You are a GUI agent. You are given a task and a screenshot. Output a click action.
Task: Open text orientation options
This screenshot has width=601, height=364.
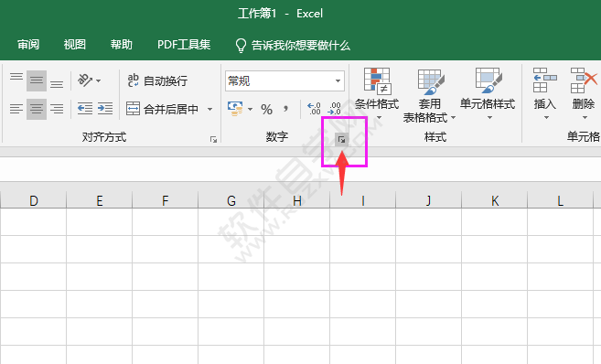pyautogui.click(x=89, y=80)
